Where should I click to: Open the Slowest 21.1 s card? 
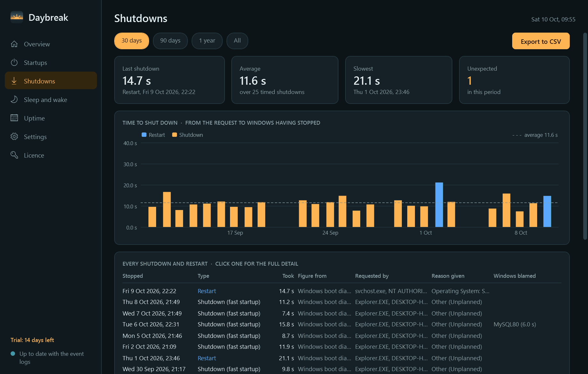pos(399,80)
